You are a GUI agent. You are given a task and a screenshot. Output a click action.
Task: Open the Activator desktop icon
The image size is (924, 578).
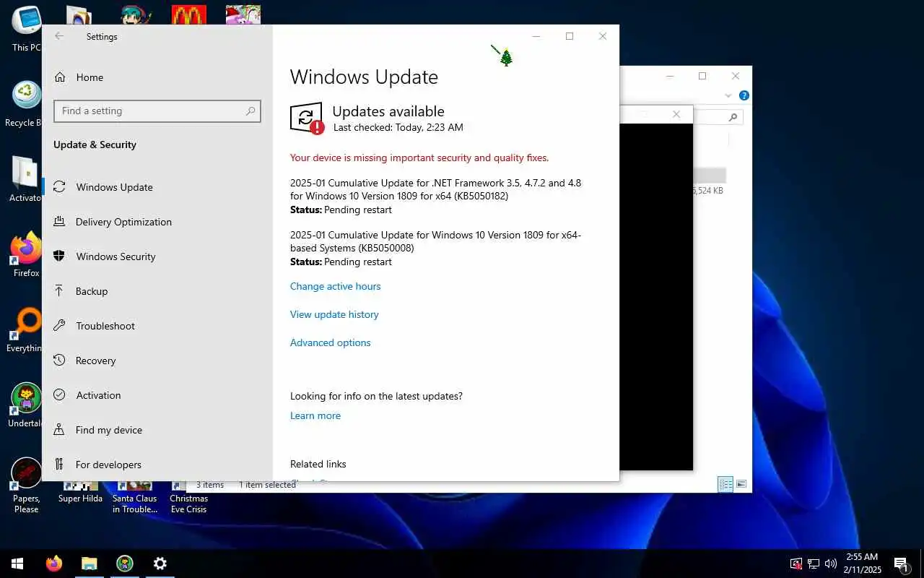click(26, 179)
